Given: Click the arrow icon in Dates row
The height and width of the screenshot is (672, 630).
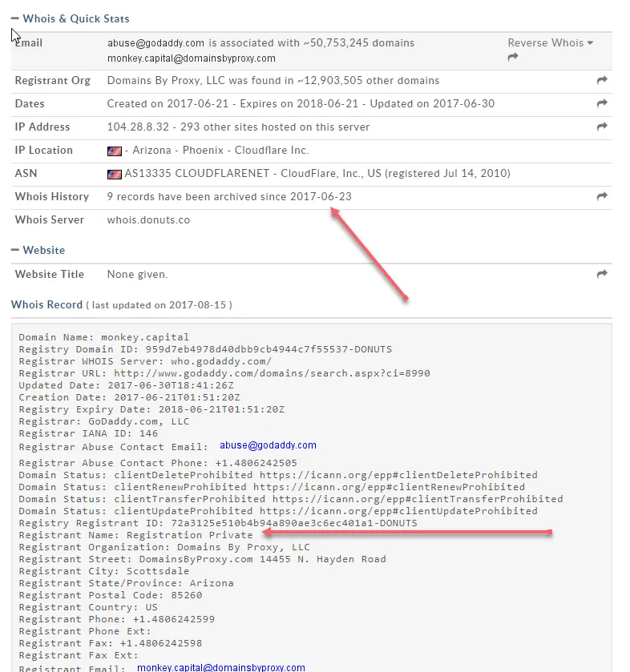Looking at the screenshot, I should (x=602, y=103).
